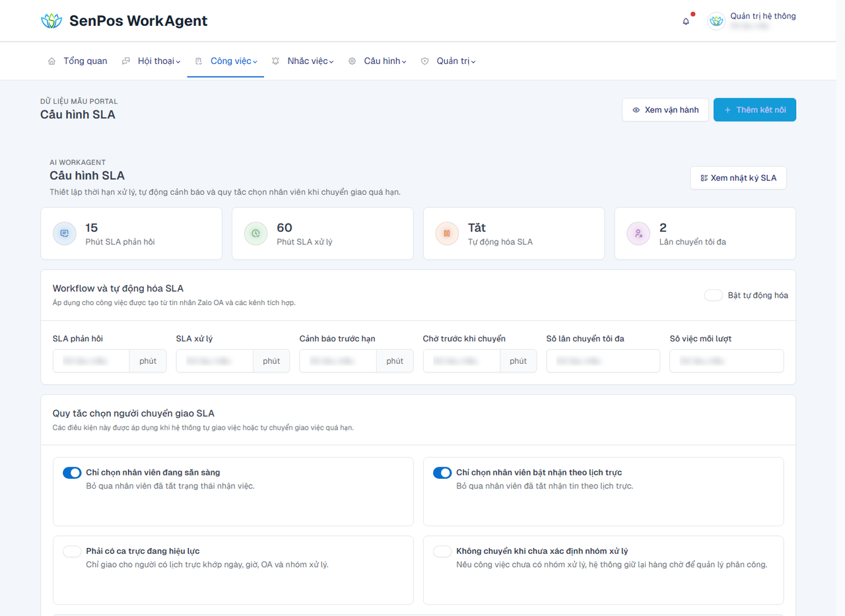Screen dimensions: 845x616
Task: Click the orange SLA automation pause icon
Action: point(447,234)
